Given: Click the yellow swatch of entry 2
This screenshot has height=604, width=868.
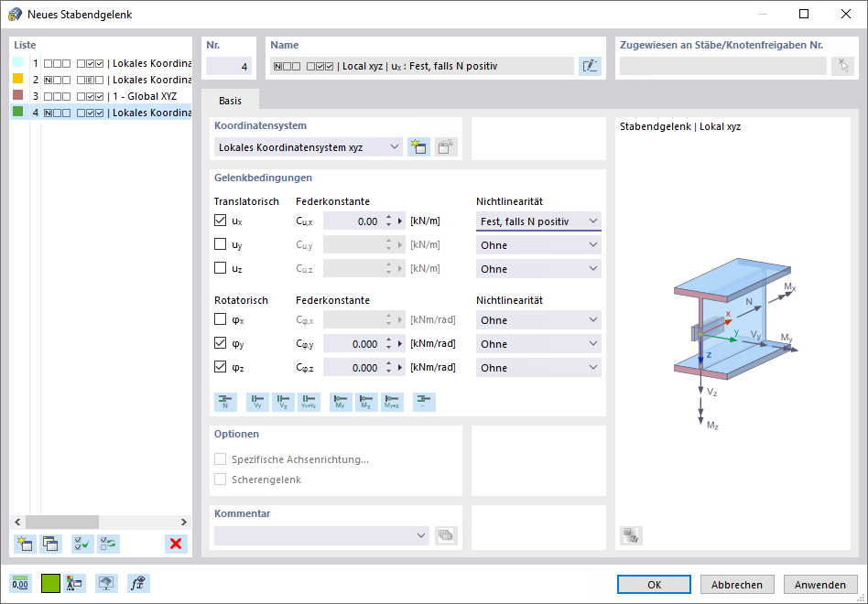Looking at the screenshot, I should click(x=17, y=79).
